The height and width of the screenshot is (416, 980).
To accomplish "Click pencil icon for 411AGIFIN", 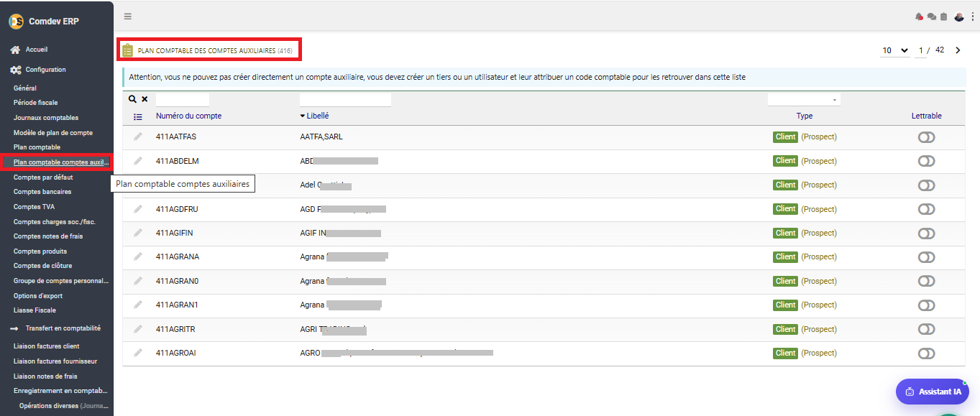I will click(x=138, y=233).
